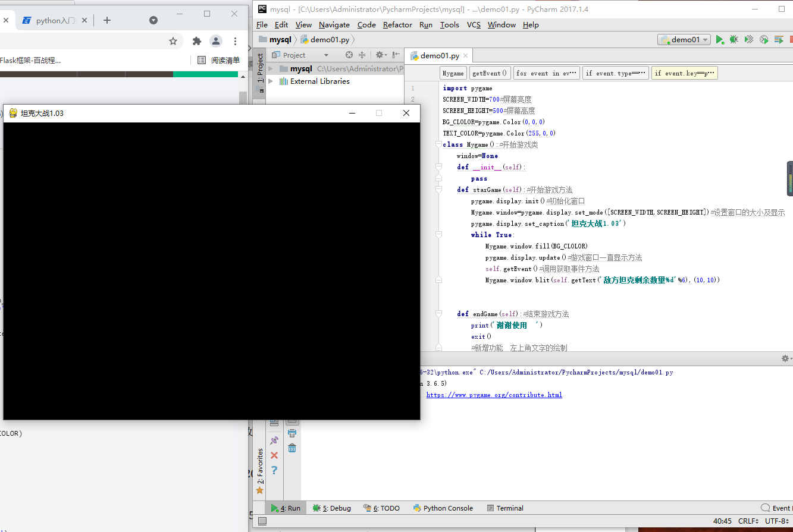Viewport: 793px width, 532px height.
Task: Open a new Chrome tab with plus
Action: click(107, 20)
